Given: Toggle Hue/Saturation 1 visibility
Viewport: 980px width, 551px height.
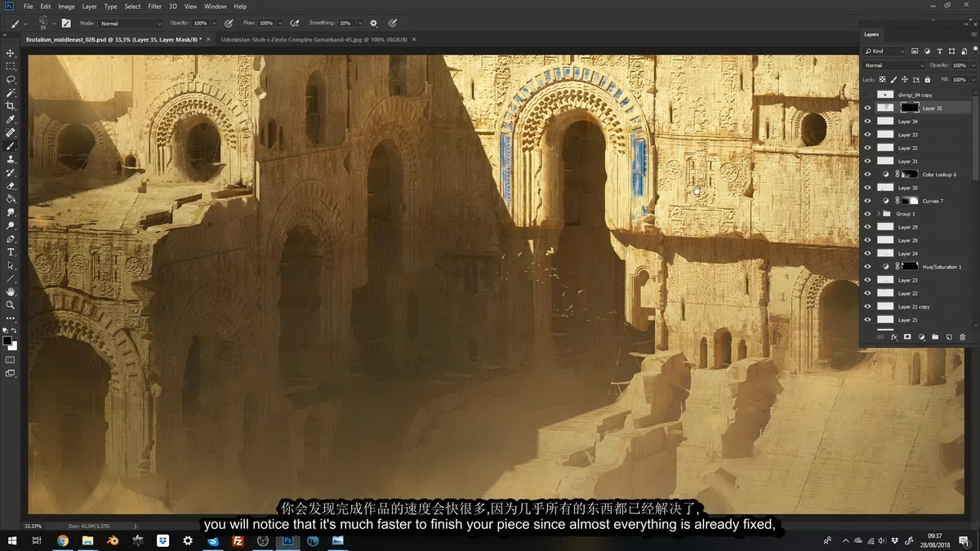Looking at the screenshot, I should coord(867,267).
